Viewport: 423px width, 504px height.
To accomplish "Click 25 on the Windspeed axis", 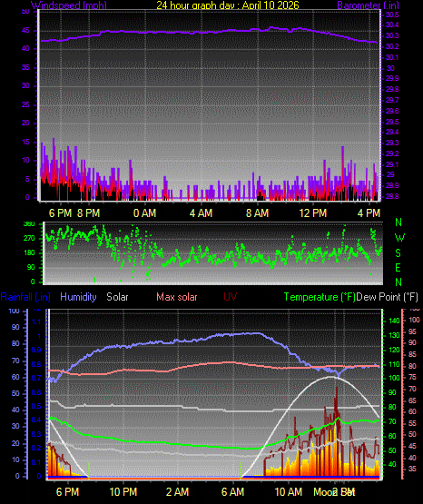I will point(25,104).
